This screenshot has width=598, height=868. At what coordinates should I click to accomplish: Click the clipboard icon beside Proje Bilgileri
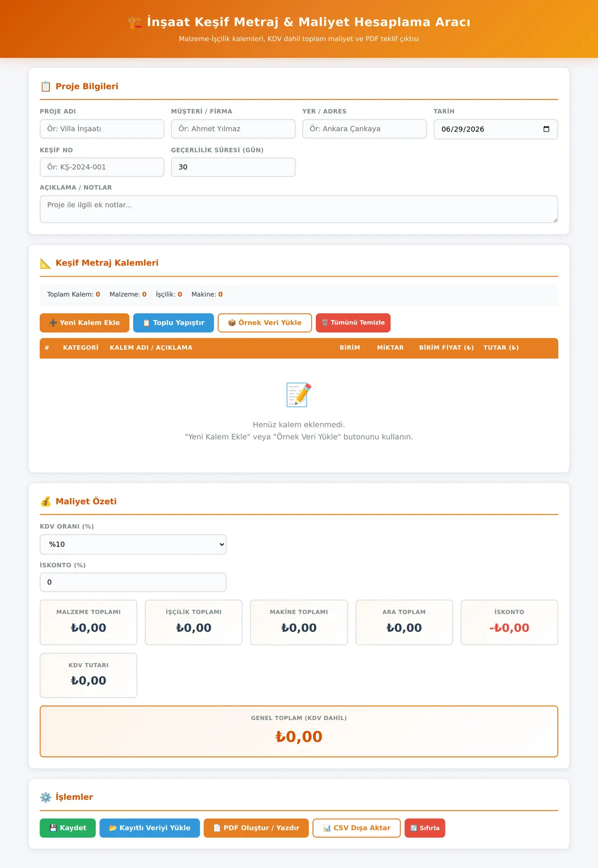[x=45, y=87]
